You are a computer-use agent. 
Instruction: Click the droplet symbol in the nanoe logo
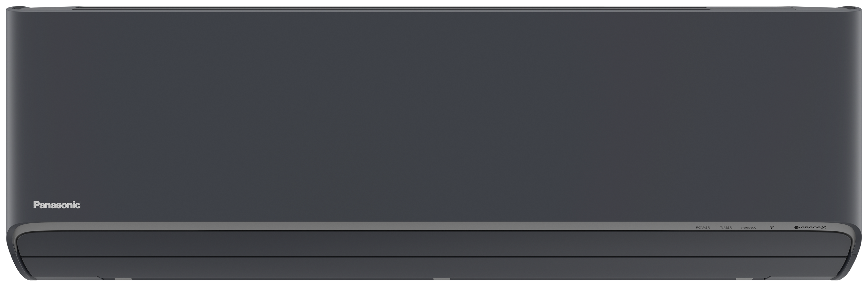(x=797, y=228)
